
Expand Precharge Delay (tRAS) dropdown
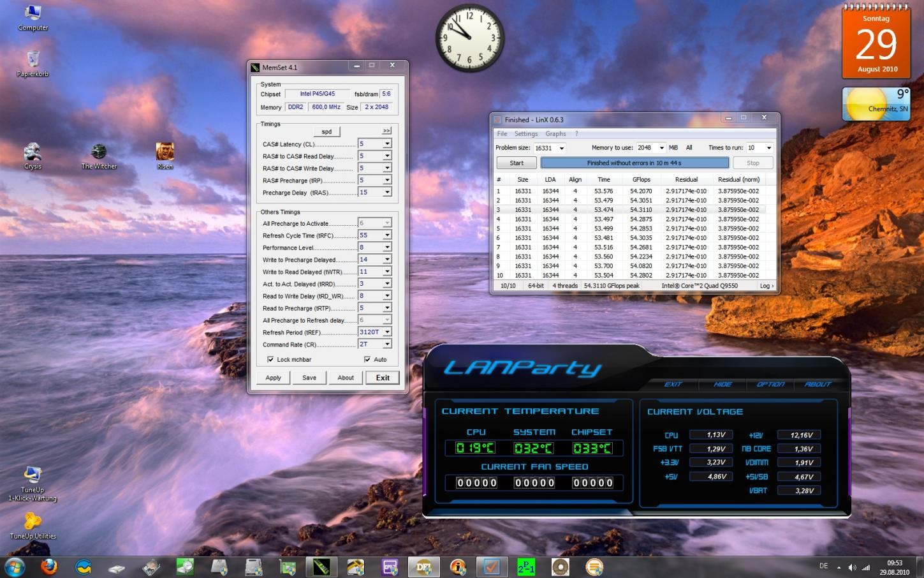click(387, 193)
